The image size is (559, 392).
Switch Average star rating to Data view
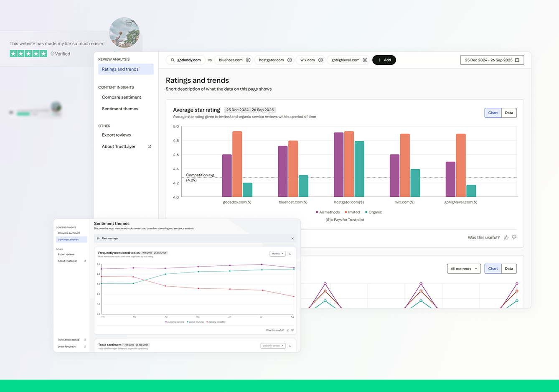pos(509,113)
